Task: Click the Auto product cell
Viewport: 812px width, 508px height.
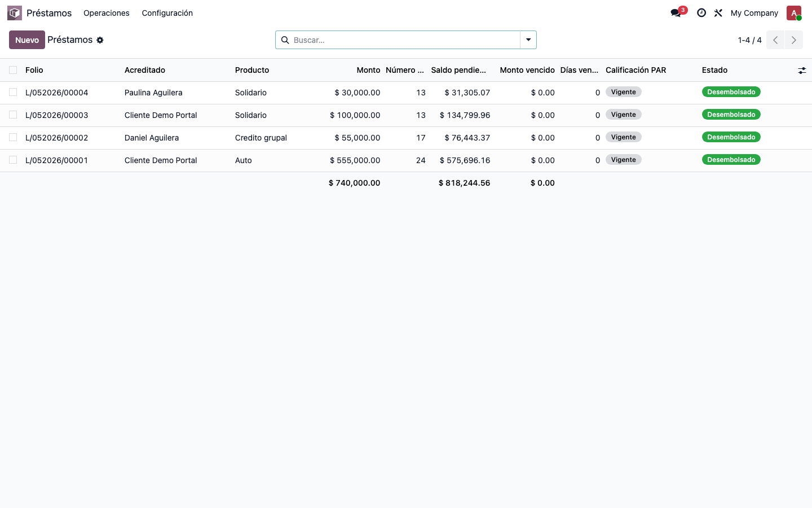Action: [x=244, y=160]
